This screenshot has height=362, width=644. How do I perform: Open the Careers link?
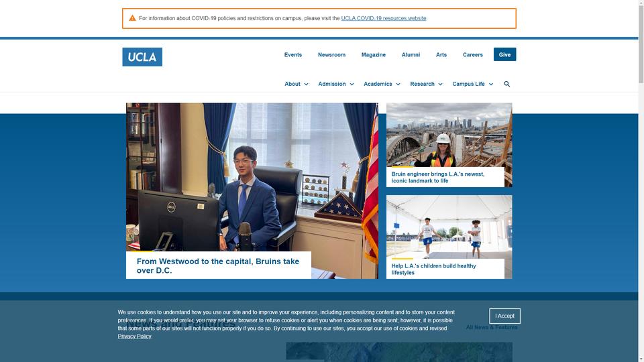(473, 54)
